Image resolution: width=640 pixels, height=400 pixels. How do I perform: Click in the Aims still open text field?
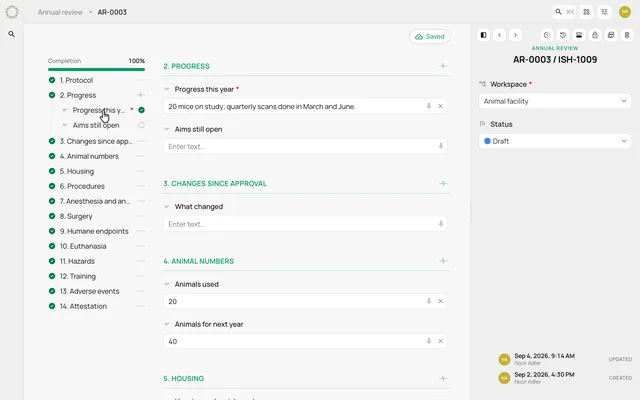pyautogui.click(x=305, y=146)
